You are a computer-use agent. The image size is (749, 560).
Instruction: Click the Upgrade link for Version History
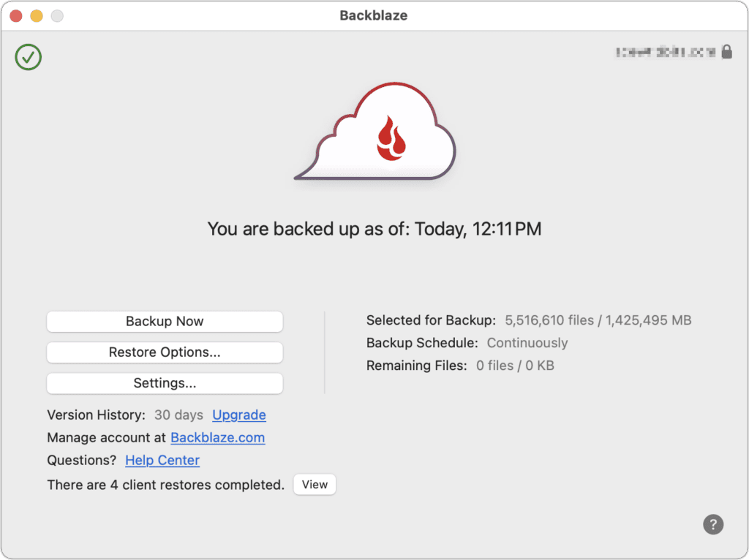coord(239,415)
